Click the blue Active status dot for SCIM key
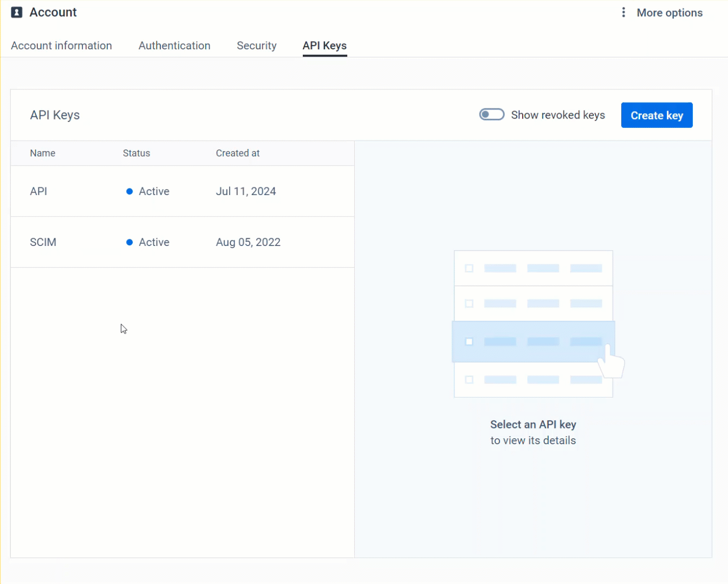The width and height of the screenshot is (728, 584). tap(129, 242)
